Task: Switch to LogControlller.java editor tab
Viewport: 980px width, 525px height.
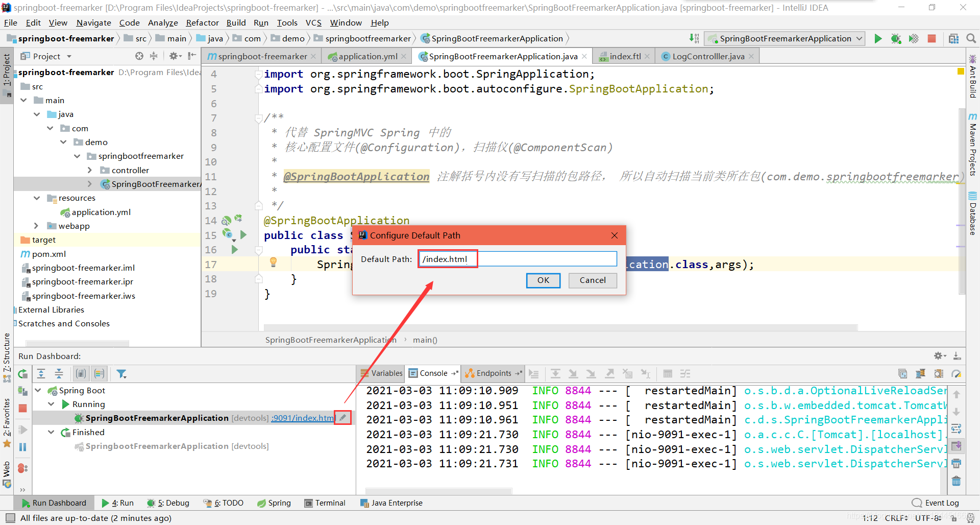Action: point(707,56)
